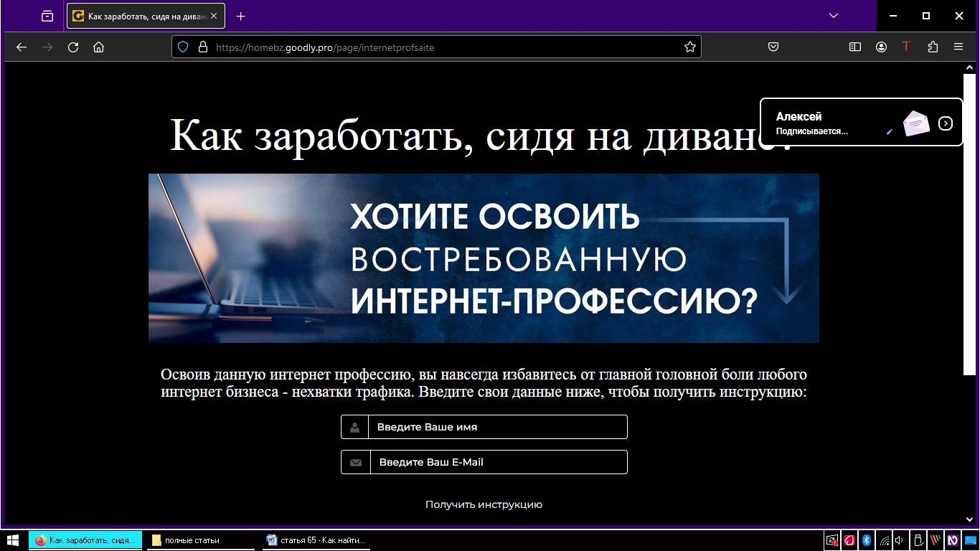Click the arrow button in notification popup

tap(946, 123)
